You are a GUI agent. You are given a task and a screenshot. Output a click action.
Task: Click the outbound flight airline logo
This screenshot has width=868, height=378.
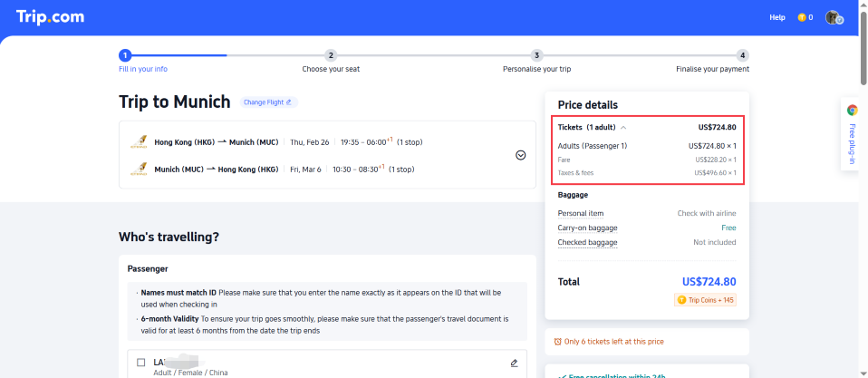click(139, 142)
